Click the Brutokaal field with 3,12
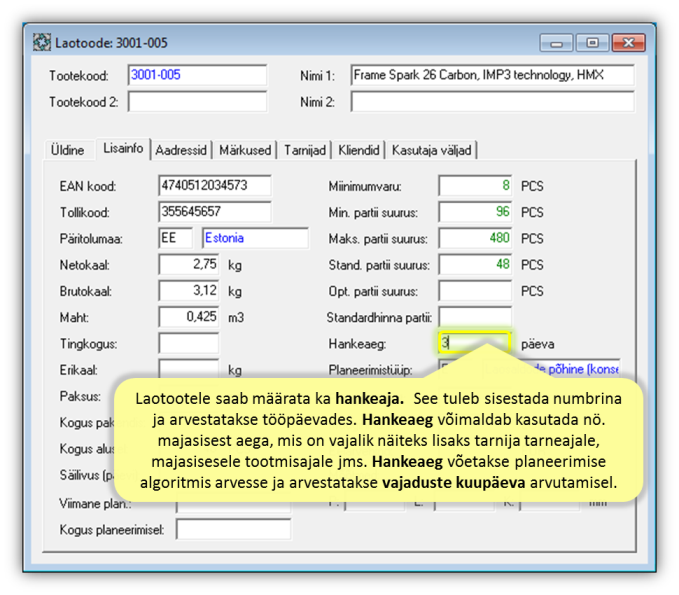This screenshot has width=679, height=595. (189, 291)
